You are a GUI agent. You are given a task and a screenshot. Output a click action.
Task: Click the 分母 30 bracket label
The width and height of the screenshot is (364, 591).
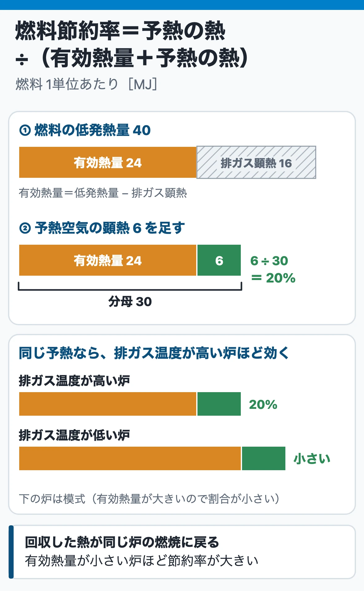(130, 301)
